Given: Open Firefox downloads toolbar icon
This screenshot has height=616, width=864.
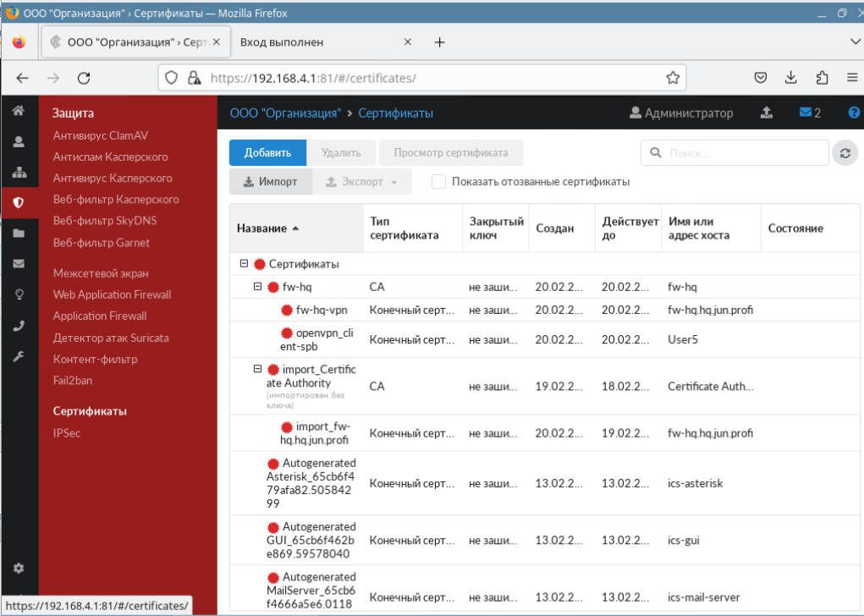Looking at the screenshot, I should pyautogui.click(x=791, y=78).
